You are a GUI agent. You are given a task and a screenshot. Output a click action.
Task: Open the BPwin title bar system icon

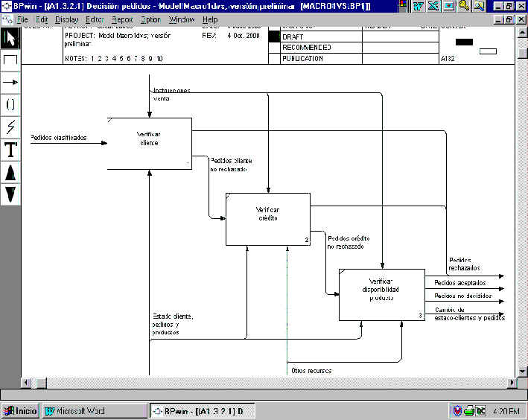click(x=7, y=6)
